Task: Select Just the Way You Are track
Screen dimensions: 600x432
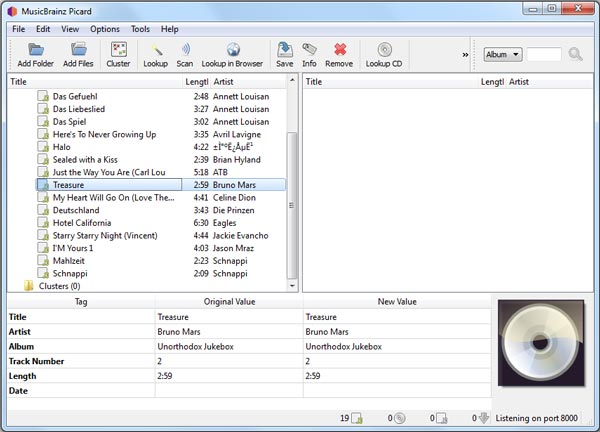Action: (161, 172)
